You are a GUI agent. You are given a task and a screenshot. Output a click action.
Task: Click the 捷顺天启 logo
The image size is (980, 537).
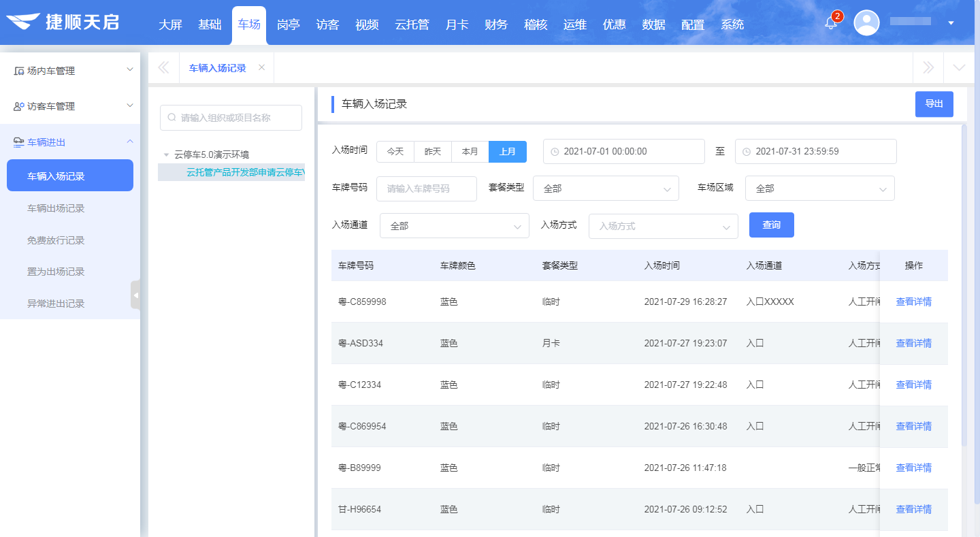(x=63, y=22)
